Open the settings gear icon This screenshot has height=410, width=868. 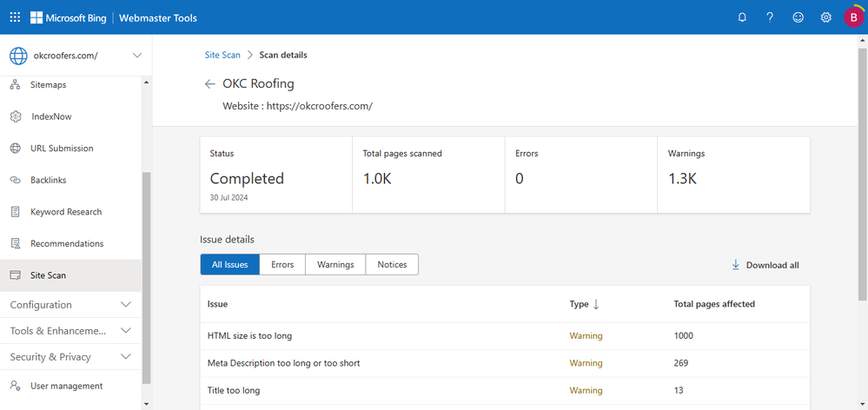(x=826, y=17)
